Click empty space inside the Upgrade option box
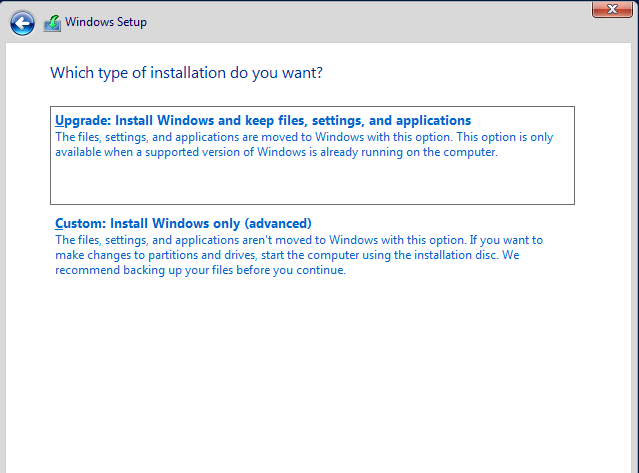 [312, 182]
